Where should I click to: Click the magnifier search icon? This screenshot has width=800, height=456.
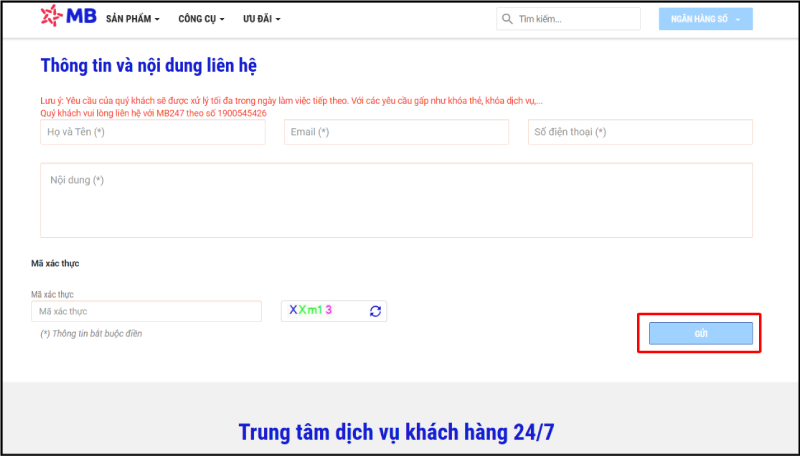coord(508,19)
